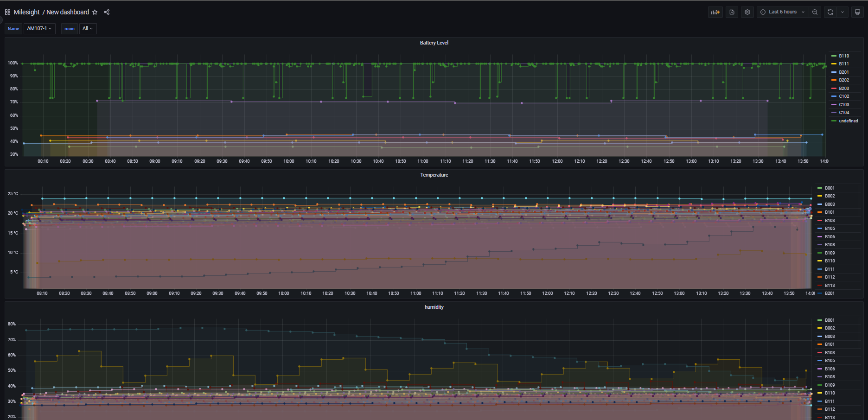The width and height of the screenshot is (868, 420).
Task: Toggle B101 series in Temperature legend
Action: (830, 212)
